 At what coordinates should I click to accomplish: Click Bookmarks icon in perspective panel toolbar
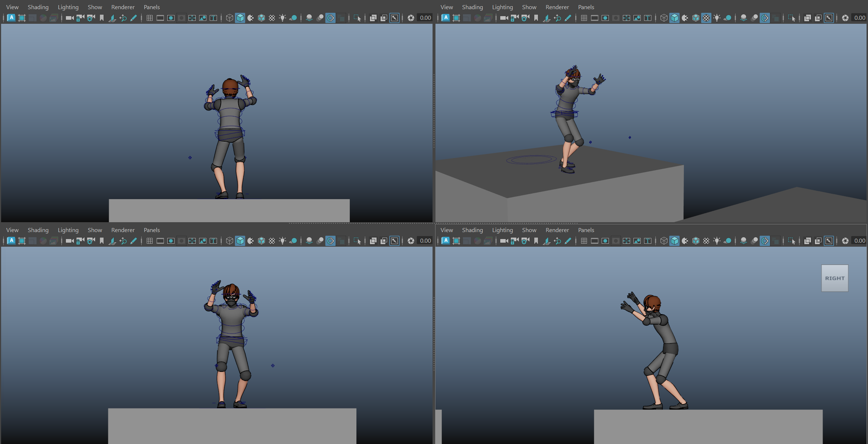coord(536,18)
